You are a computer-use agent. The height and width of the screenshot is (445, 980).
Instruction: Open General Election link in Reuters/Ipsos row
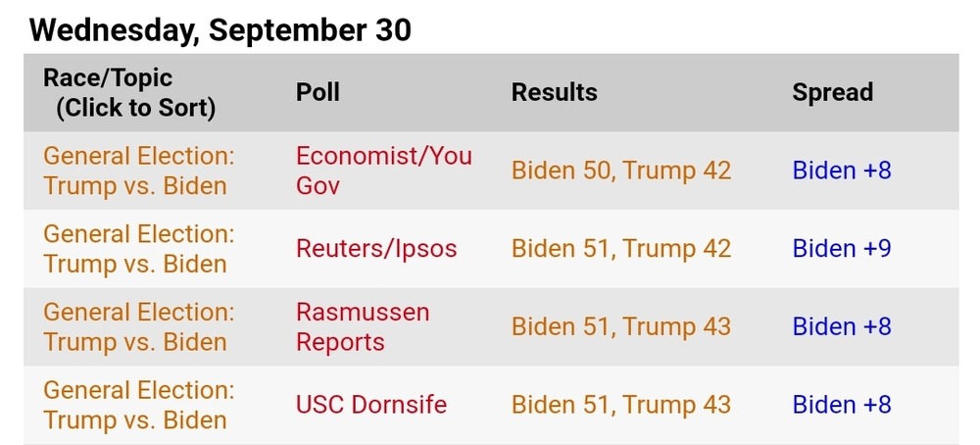point(139,249)
